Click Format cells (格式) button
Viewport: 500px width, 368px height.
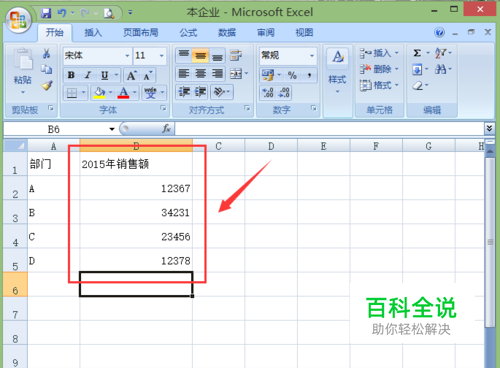pyautogui.click(x=379, y=85)
